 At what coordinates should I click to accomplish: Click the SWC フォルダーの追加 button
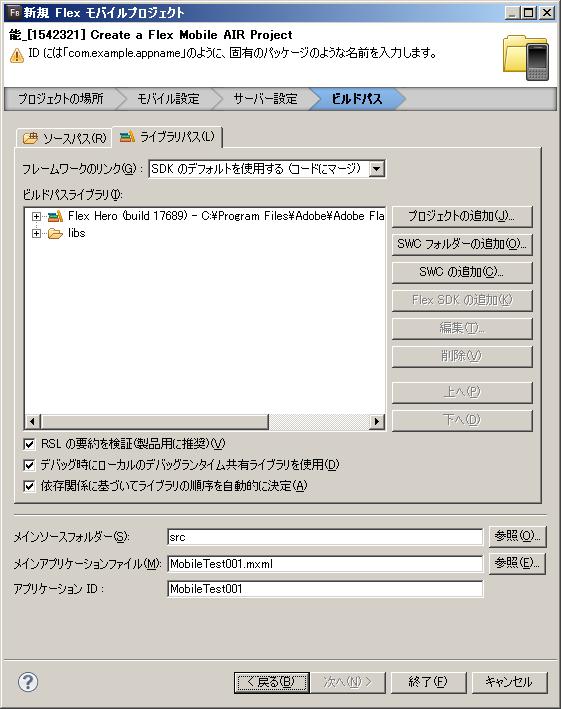pos(462,244)
